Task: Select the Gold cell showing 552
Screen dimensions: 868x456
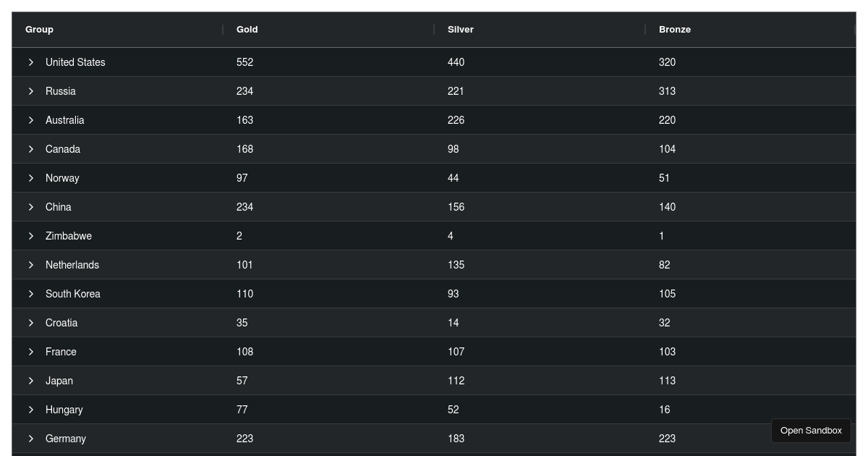Action: [245, 62]
